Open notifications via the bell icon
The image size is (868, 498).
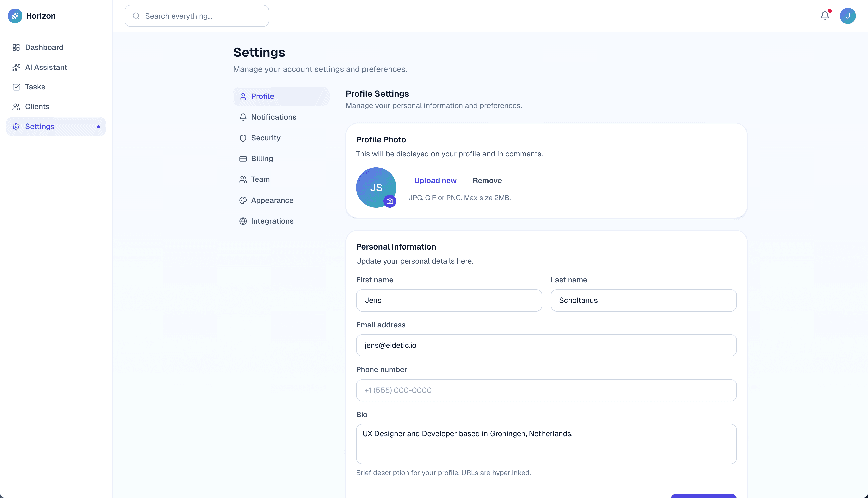[825, 16]
